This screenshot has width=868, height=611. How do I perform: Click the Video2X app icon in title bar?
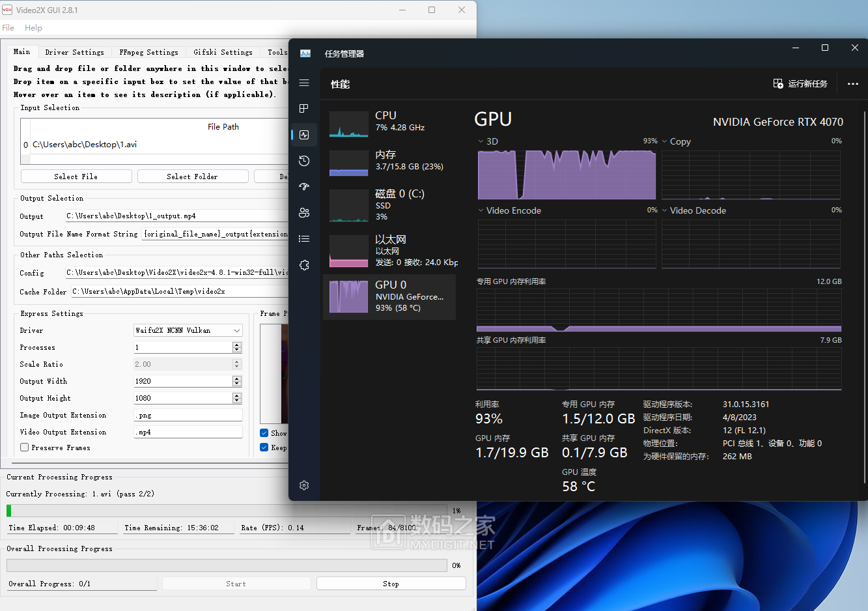point(7,10)
